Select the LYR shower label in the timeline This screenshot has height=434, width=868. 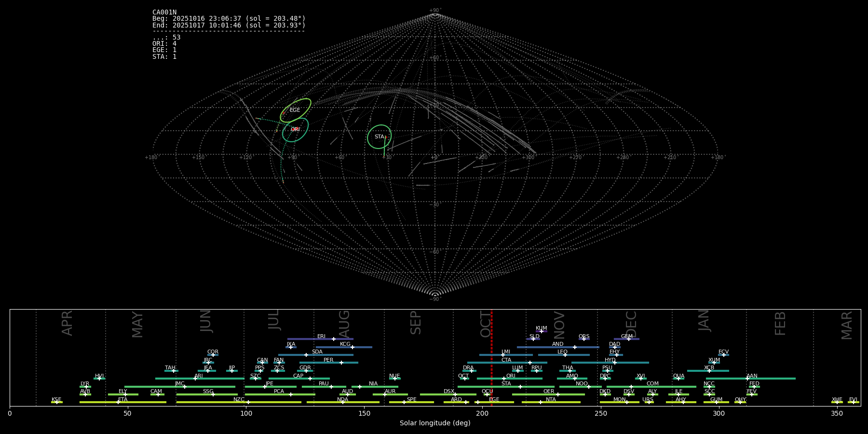point(85,384)
